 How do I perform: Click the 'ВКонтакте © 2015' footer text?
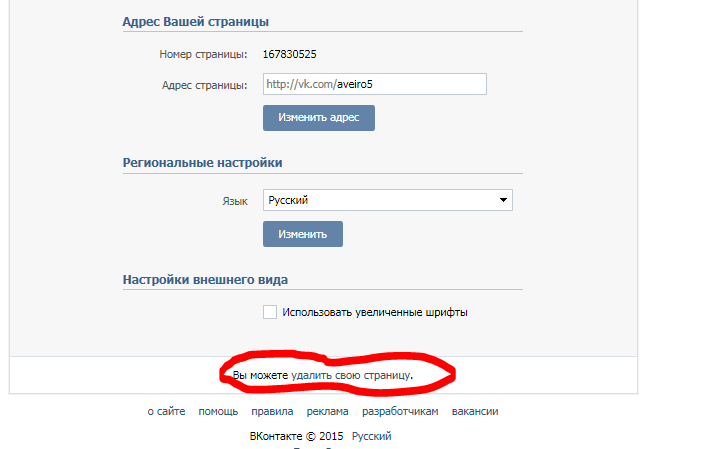(x=297, y=436)
